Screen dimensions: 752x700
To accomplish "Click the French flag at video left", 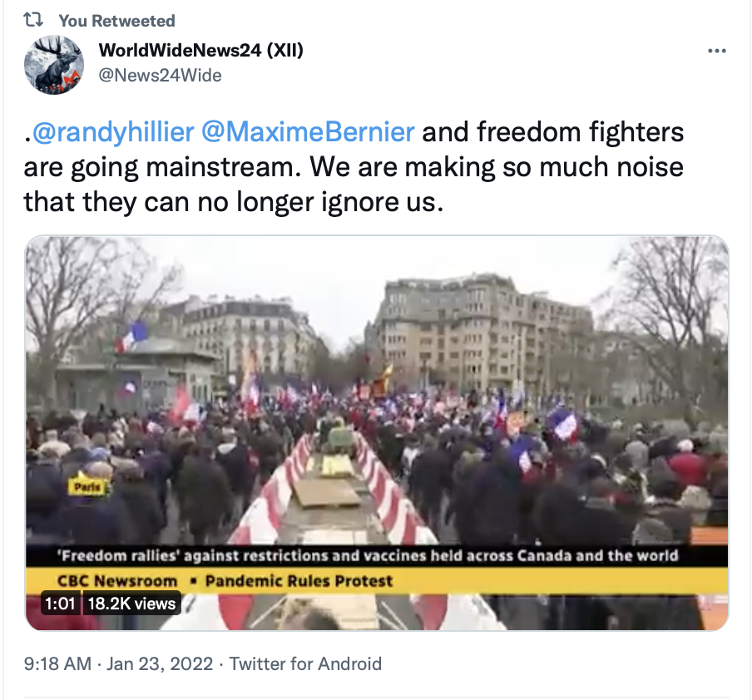I will pos(131,337).
